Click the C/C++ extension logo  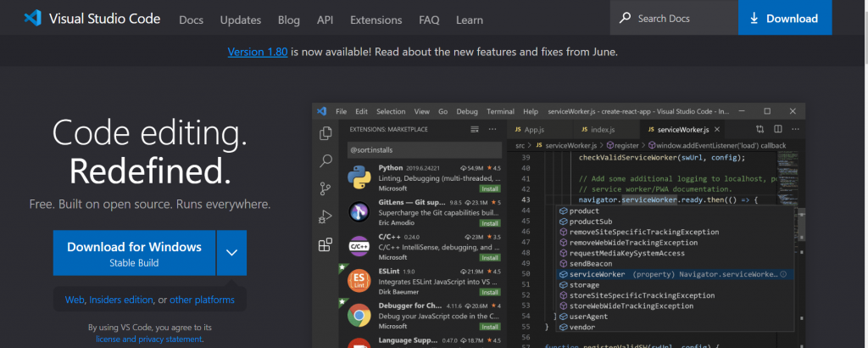click(359, 246)
